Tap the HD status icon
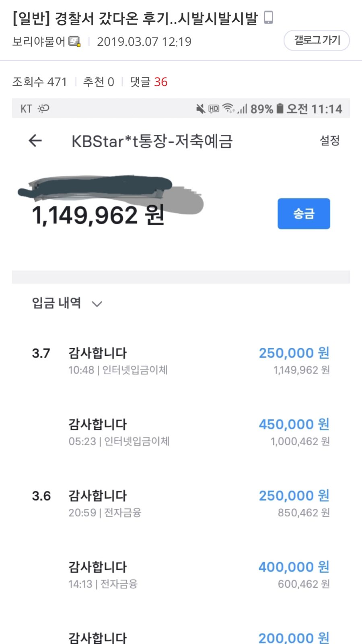Screen dimensions: 362x644 214,109
